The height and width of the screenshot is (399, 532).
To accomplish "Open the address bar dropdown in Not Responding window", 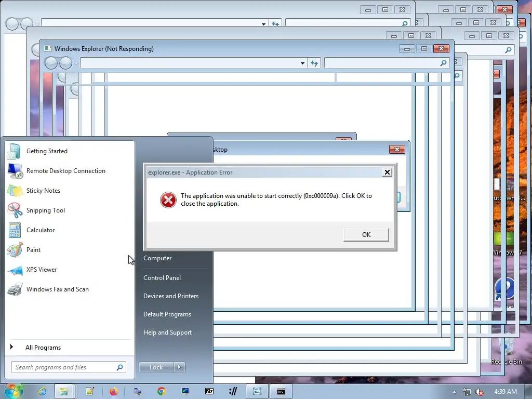I will tap(303, 63).
